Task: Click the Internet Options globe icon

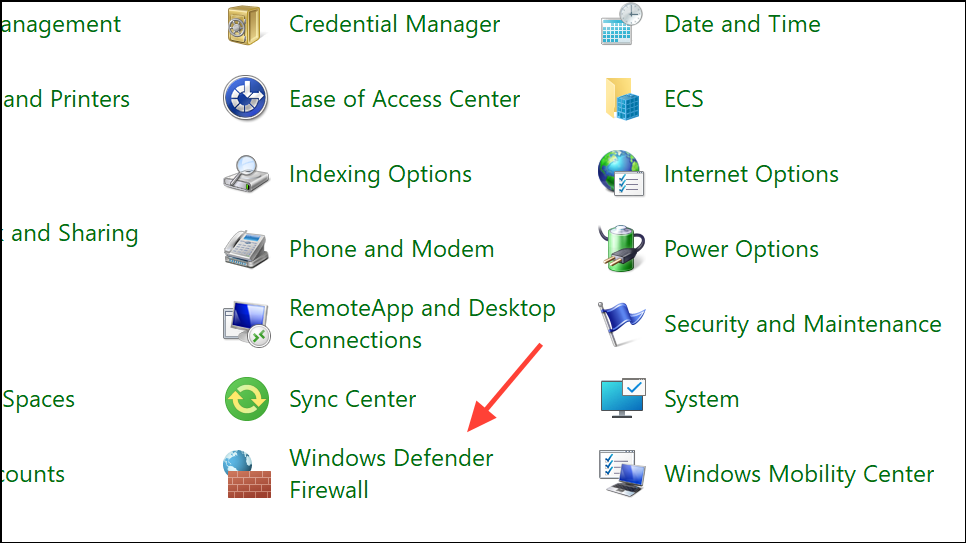Action: (x=622, y=174)
